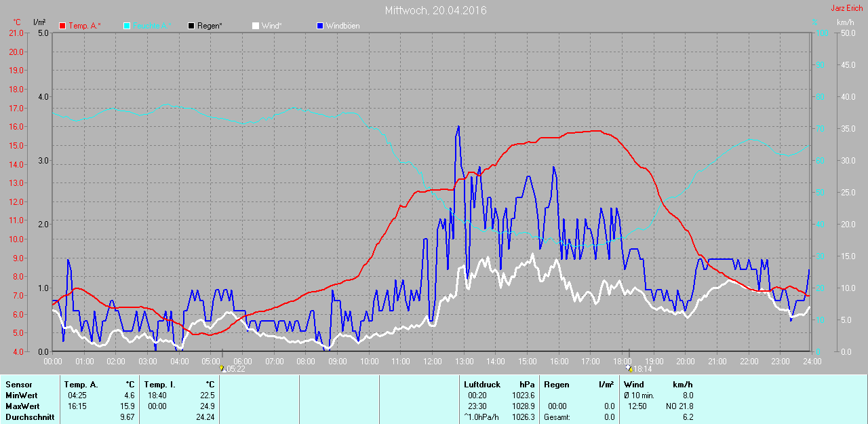
Task: Click the red Temp. A. legend square
Action: pos(63,26)
